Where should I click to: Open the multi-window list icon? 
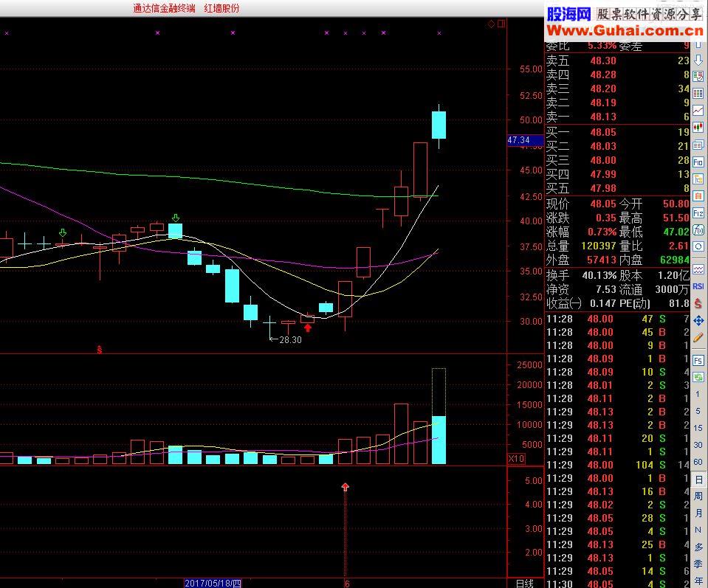click(x=698, y=145)
